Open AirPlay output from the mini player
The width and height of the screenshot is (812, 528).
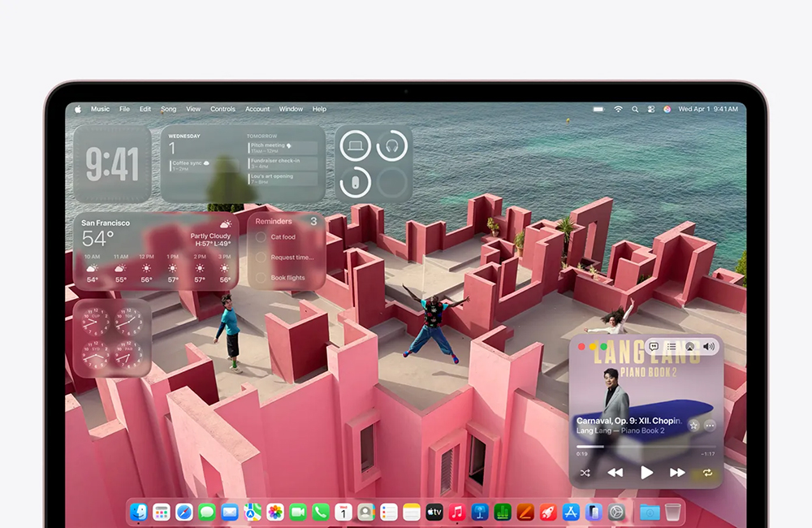(x=690, y=347)
